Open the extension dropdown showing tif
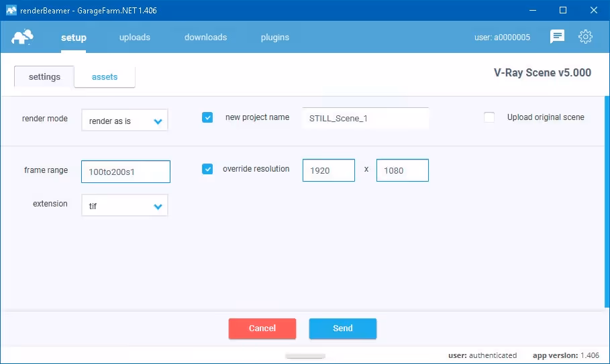610x364 pixels. point(125,205)
